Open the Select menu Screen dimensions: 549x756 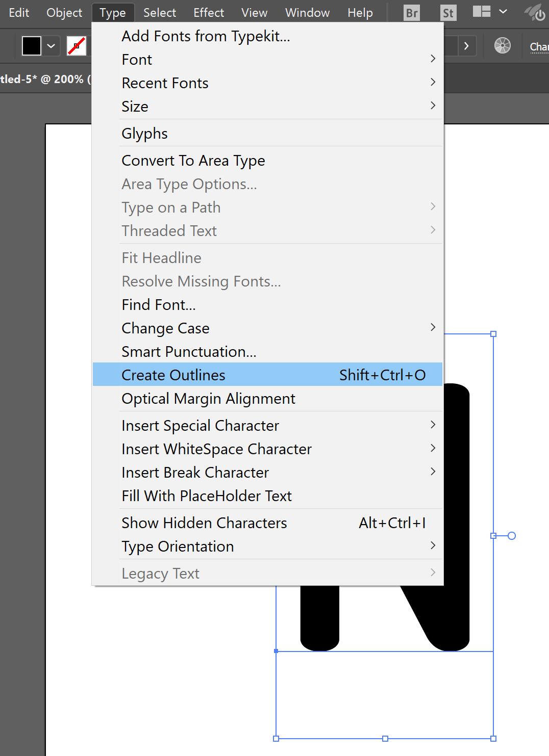159,13
